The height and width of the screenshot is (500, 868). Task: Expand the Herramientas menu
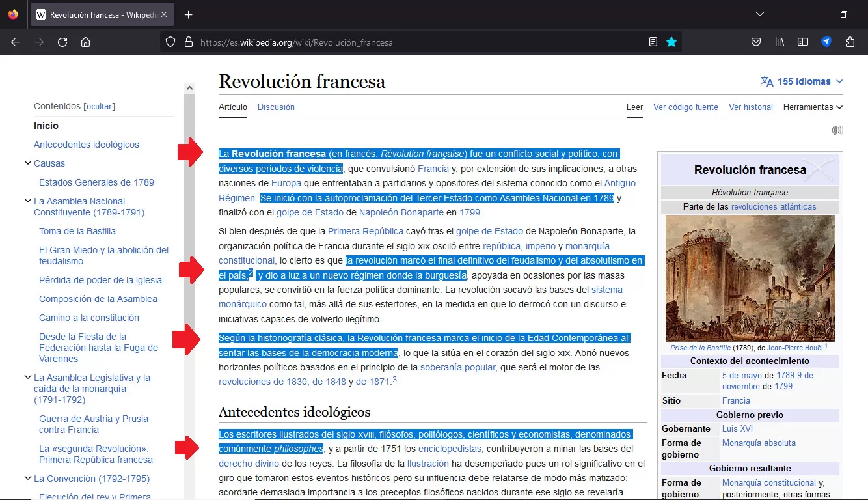coord(813,107)
